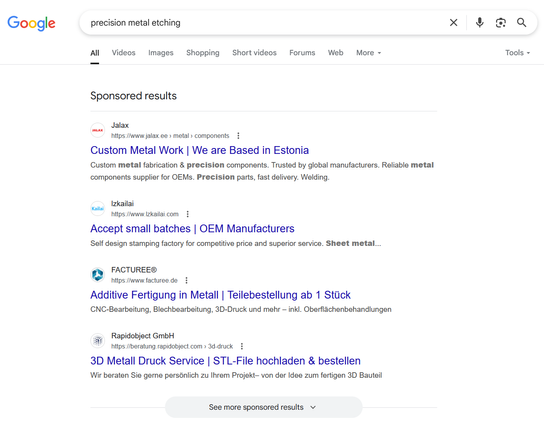Viewport: 544px width, 424px height.
Task: Open three-dot menu for Jalax ad
Action: (x=238, y=136)
